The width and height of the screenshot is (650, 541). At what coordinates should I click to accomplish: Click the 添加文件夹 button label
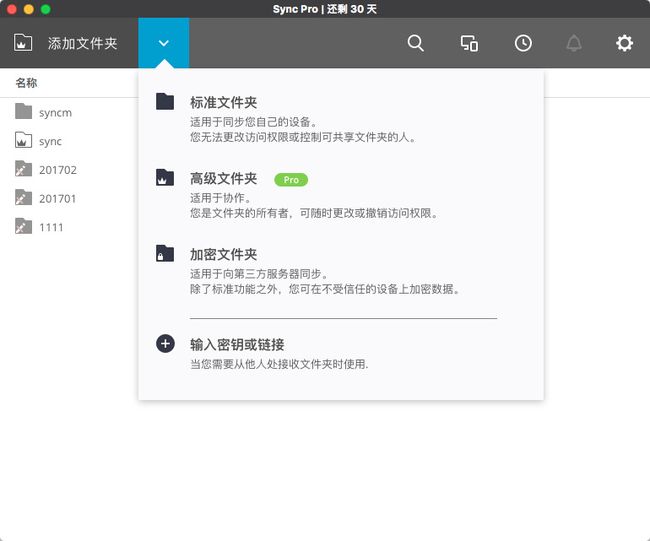pyautogui.click(x=82, y=43)
